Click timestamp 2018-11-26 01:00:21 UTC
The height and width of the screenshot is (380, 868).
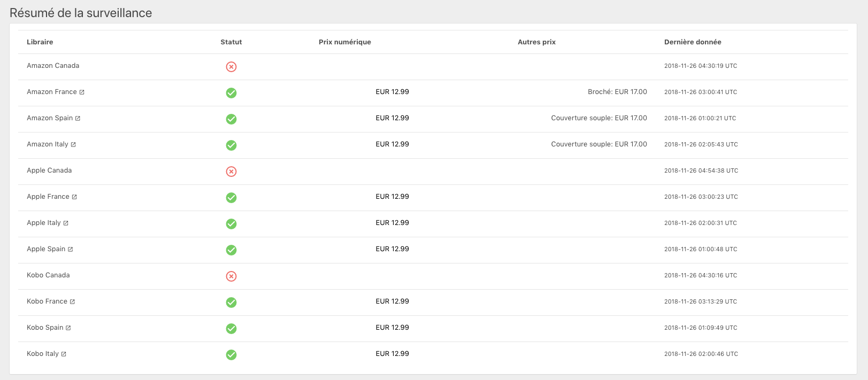tap(700, 119)
